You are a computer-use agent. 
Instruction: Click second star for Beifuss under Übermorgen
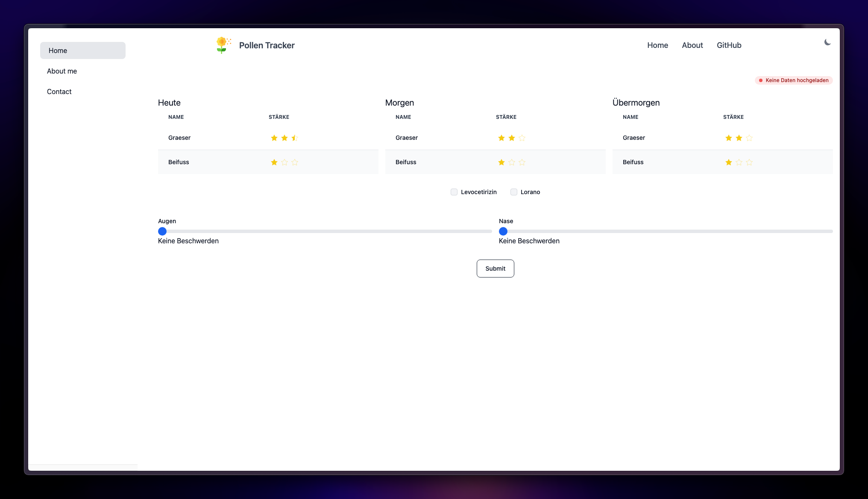(739, 162)
